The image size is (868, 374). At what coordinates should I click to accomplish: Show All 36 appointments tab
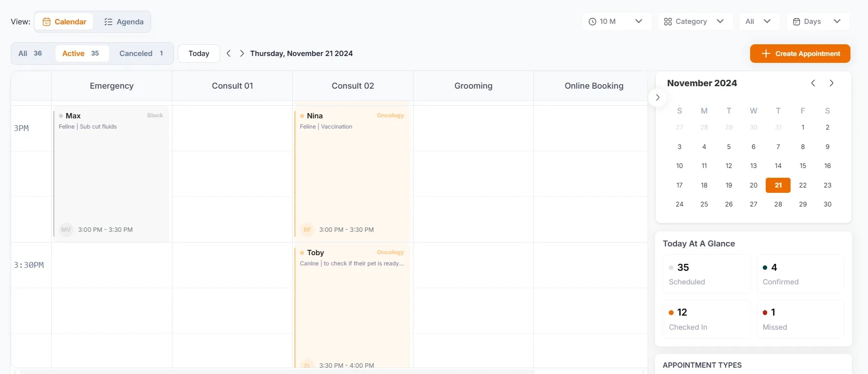pos(30,54)
